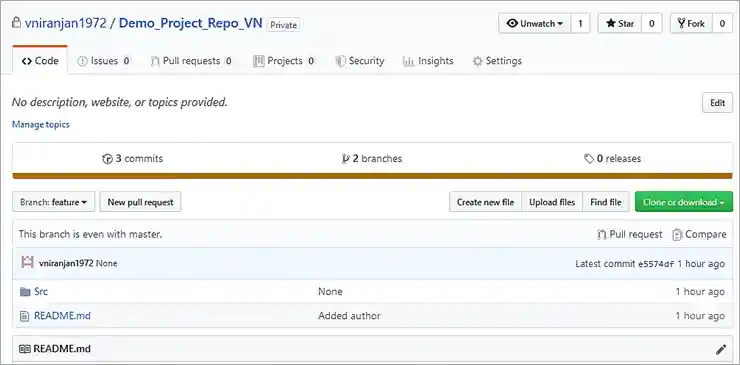Click New pull request button

coord(141,202)
